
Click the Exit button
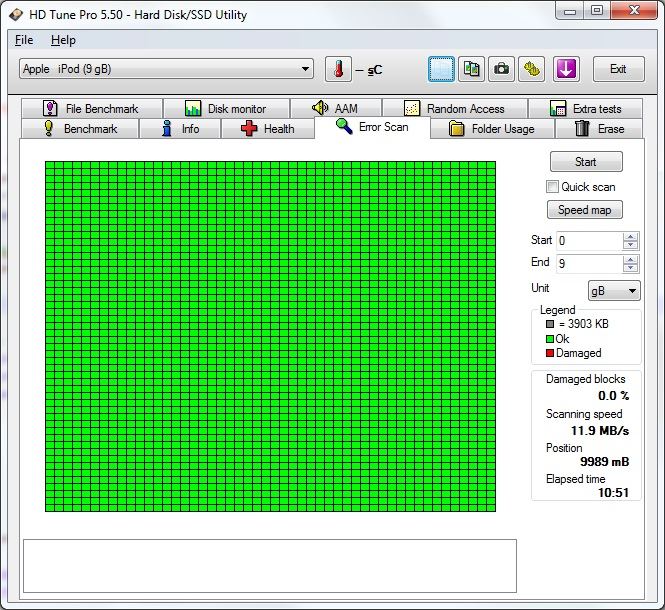tap(618, 69)
